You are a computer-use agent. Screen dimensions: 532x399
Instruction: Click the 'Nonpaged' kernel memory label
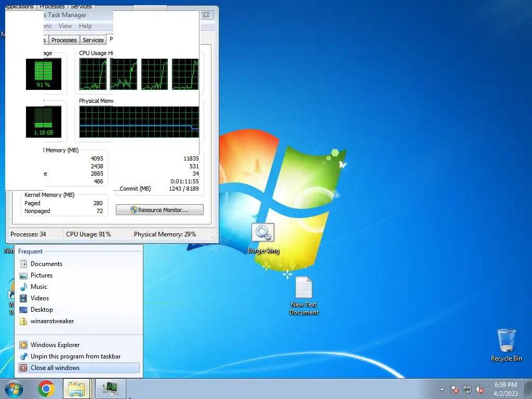click(37, 211)
